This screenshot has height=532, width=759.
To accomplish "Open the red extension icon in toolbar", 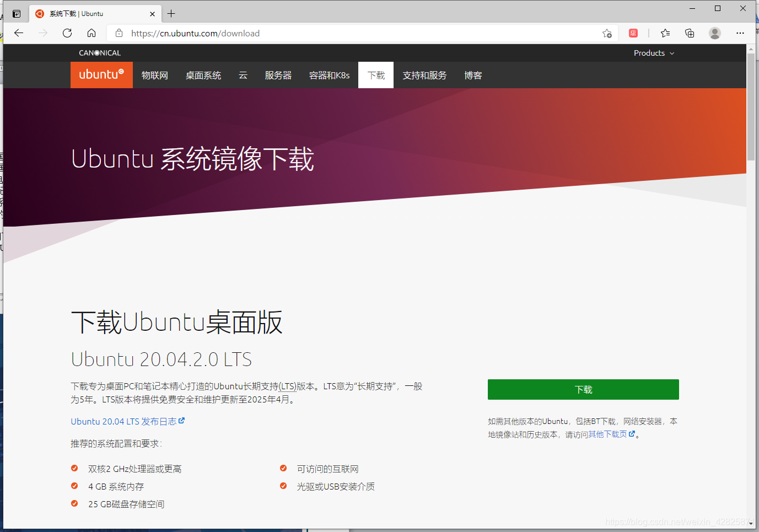I will 633,33.
